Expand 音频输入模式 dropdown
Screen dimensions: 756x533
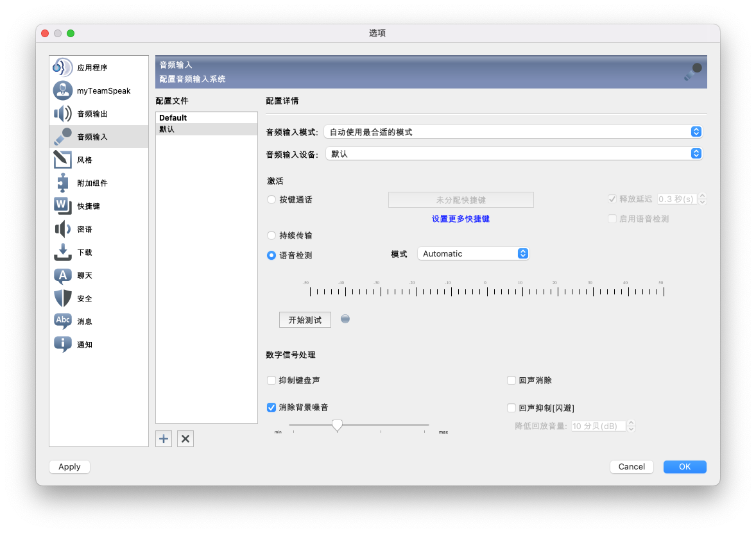click(x=513, y=132)
